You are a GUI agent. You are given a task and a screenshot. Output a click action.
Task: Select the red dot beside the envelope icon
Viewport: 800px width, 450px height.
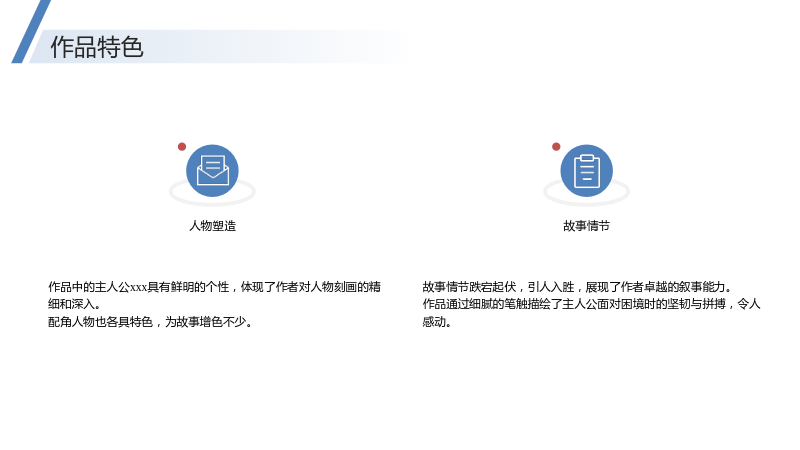(182, 147)
